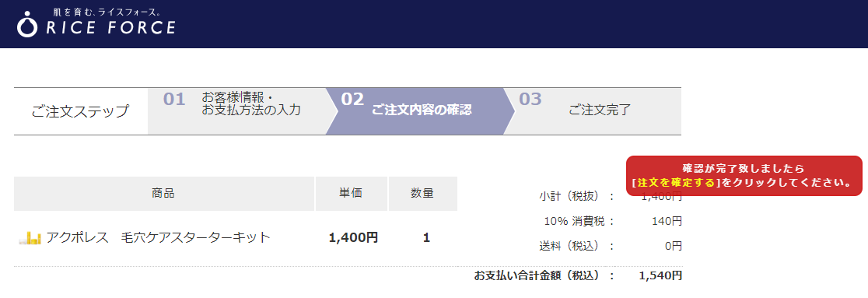This screenshot has width=868, height=298.
Task: Click the ご注文ステップ label
Action: [80, 111]
